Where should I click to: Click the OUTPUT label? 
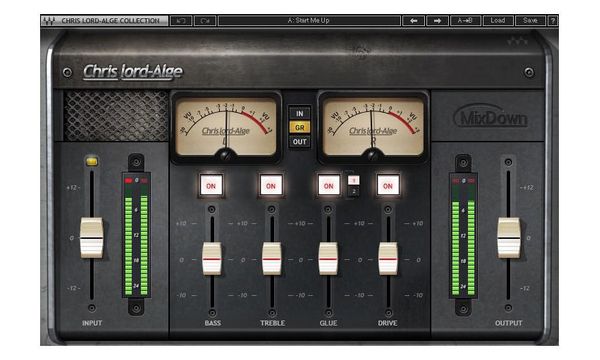click(x=509, y=323)
